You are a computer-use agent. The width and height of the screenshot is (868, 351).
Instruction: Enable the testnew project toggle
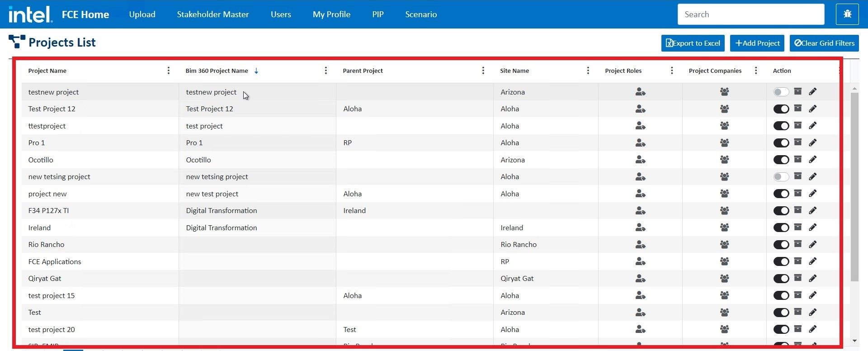coord(781,92)
